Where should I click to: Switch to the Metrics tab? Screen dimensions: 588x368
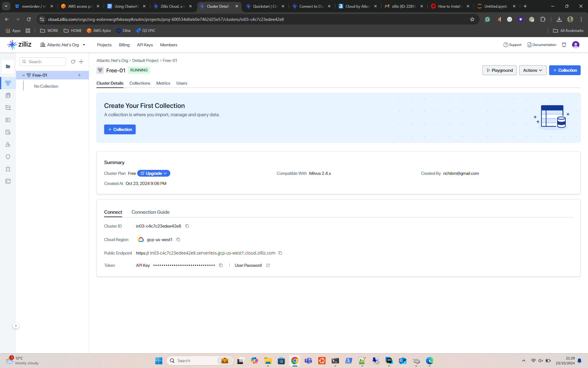click(x=163, y=83)
